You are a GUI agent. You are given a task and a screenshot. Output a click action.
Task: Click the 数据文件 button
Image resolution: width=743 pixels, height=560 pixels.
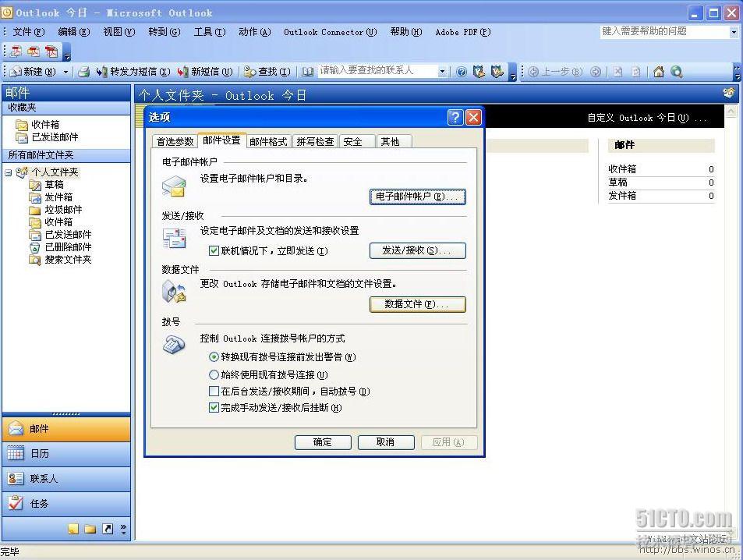point(417,304)
